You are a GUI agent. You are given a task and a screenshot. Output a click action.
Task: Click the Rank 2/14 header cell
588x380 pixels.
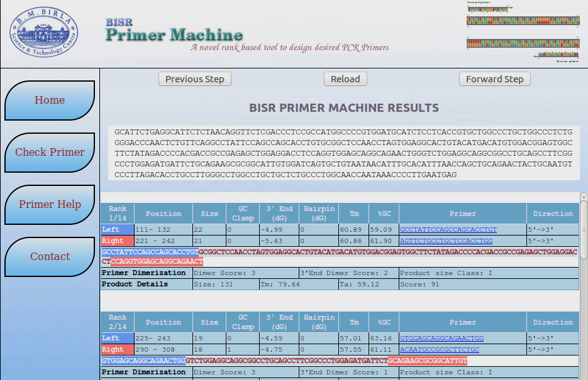(118, 322)
